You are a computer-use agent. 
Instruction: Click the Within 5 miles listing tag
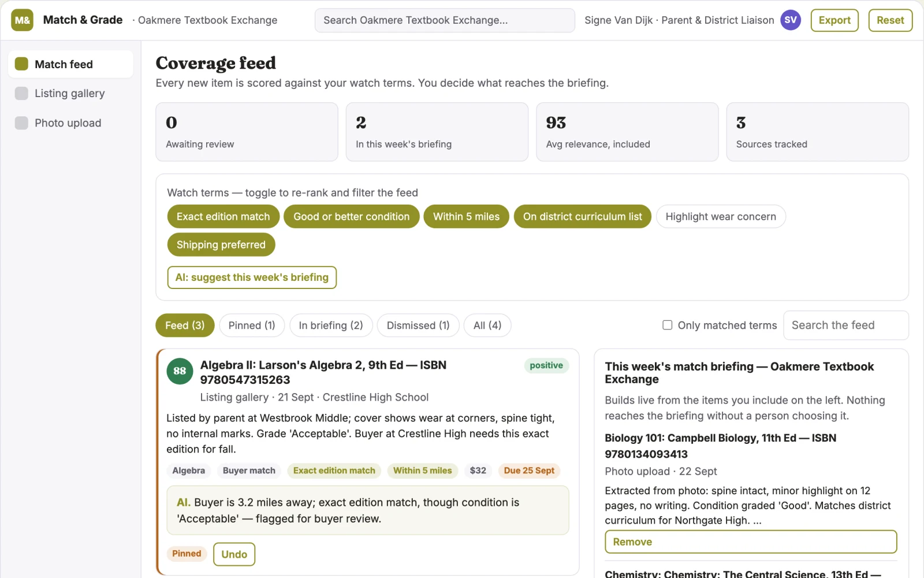[422, 470]
